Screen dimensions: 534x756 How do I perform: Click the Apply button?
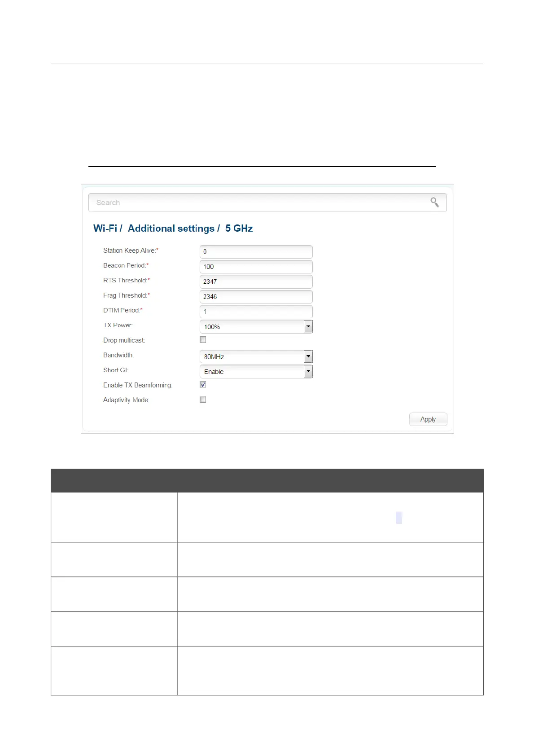[x=428, y=419]
